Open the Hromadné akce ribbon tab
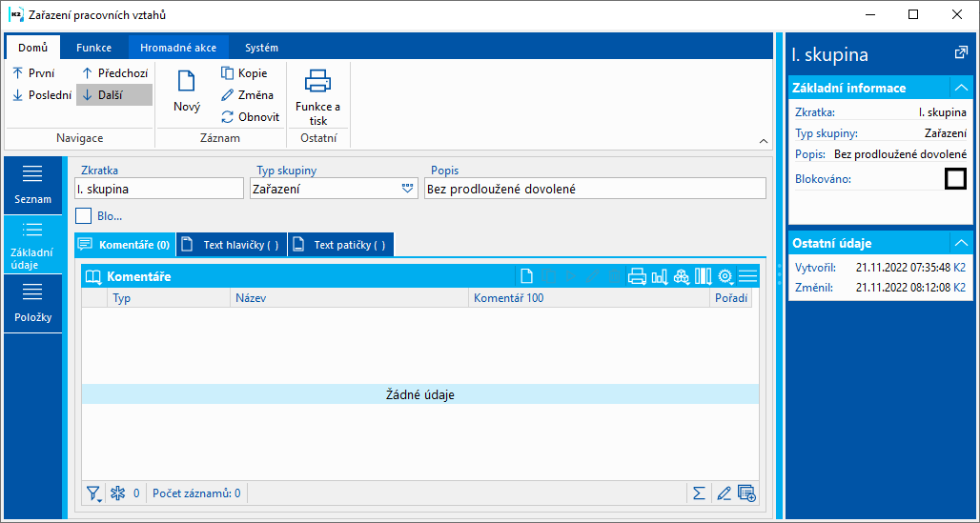The image size is (980, 523). tap(178, 48)
